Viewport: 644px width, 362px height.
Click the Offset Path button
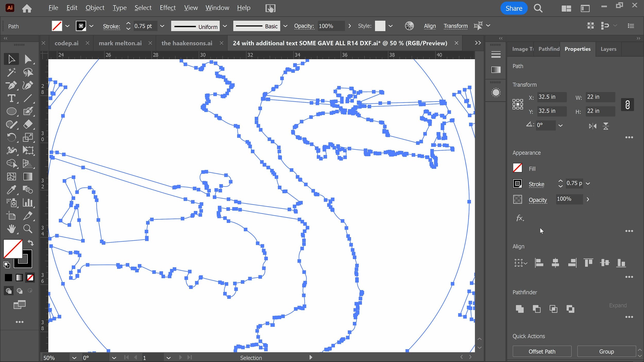click(542, 351)
